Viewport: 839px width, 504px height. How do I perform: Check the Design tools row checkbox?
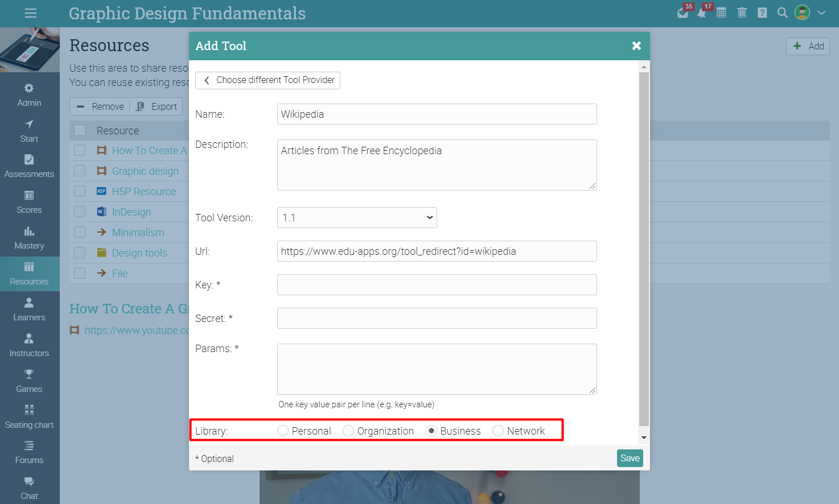tap(80, 253)
